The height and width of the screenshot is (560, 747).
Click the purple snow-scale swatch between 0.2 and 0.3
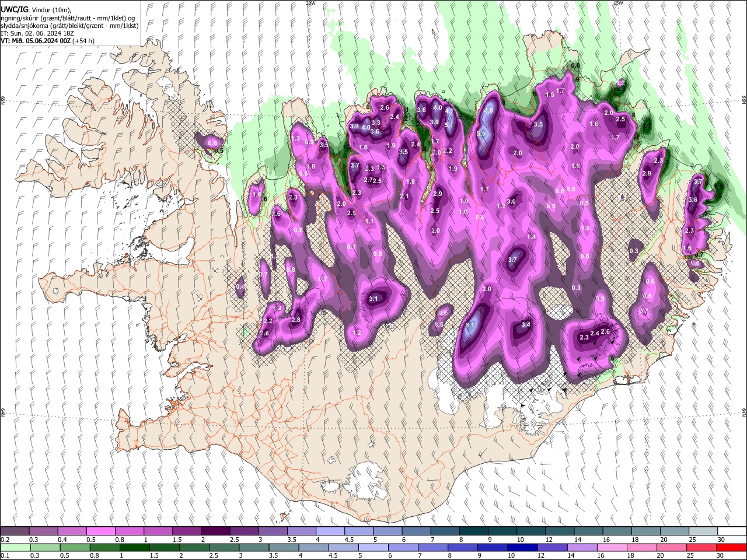(15, 531)
